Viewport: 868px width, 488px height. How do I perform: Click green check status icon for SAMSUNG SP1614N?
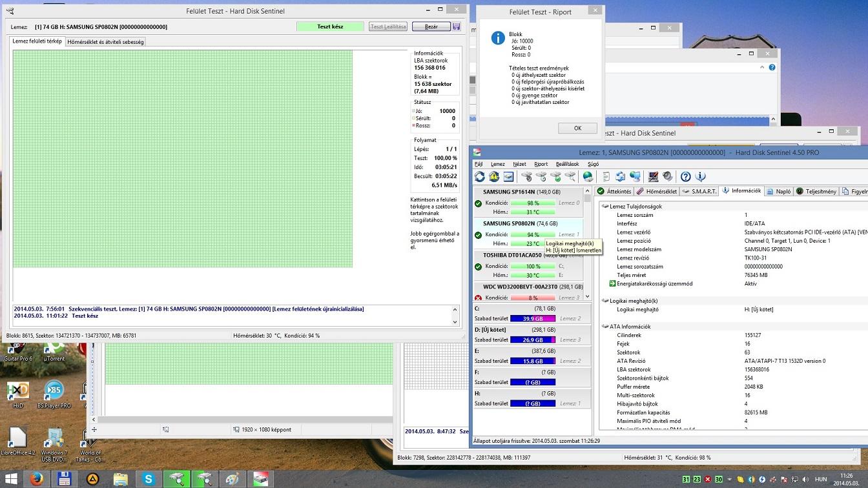[x=479, y=203]
